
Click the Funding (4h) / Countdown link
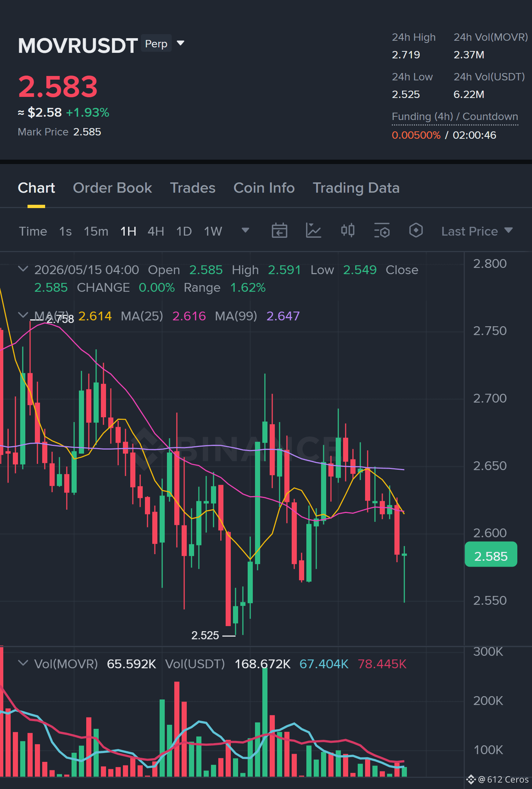pos(455,117)
